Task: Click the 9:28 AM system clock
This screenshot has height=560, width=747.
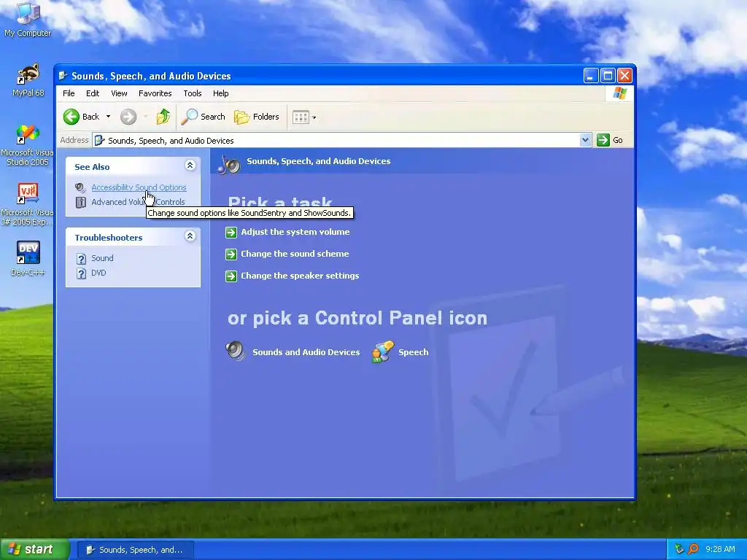Action: pos(720,549)
